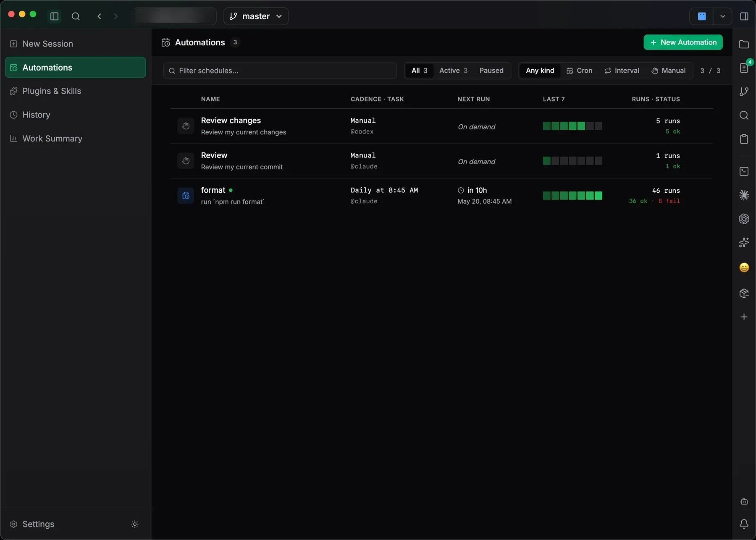Open the format automation
Image resolution: width=756 pixels, height=540 pixels.
[441, 196]
